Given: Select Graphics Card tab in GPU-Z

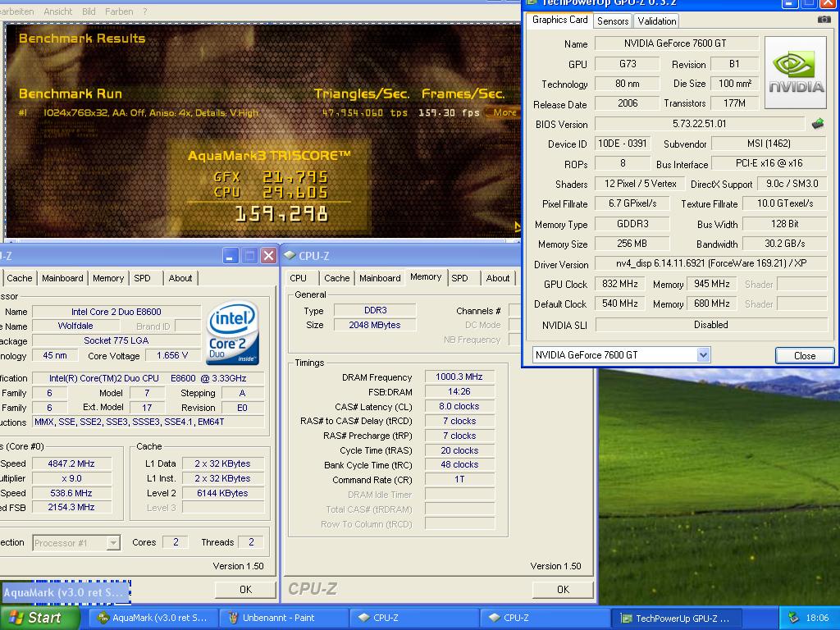Looking at the screenshot, I should tap(559, 20).
